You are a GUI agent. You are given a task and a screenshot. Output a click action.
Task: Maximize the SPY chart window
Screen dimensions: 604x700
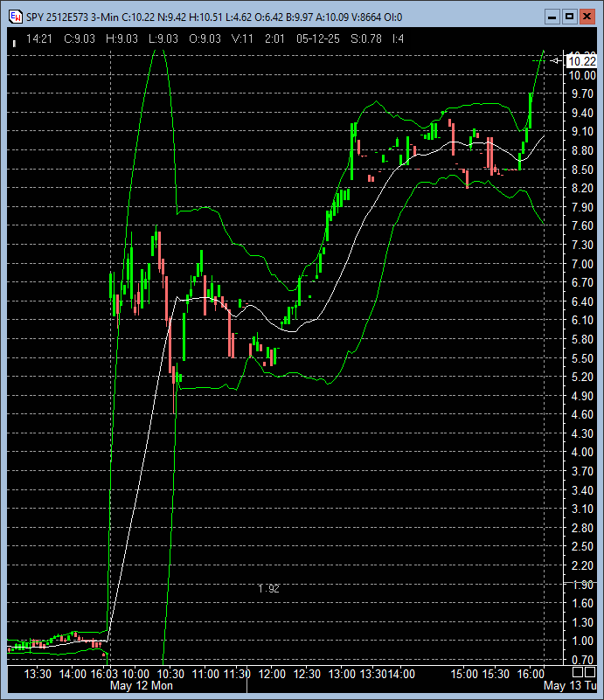tap(569, 17)
